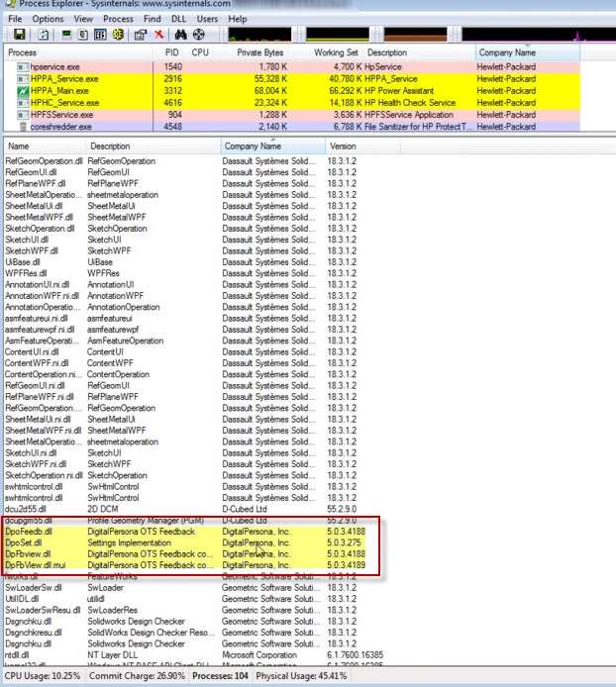This screenshot has width=616, height=687.
Task: Open the commit history mini graph
Action: [338, 35]
